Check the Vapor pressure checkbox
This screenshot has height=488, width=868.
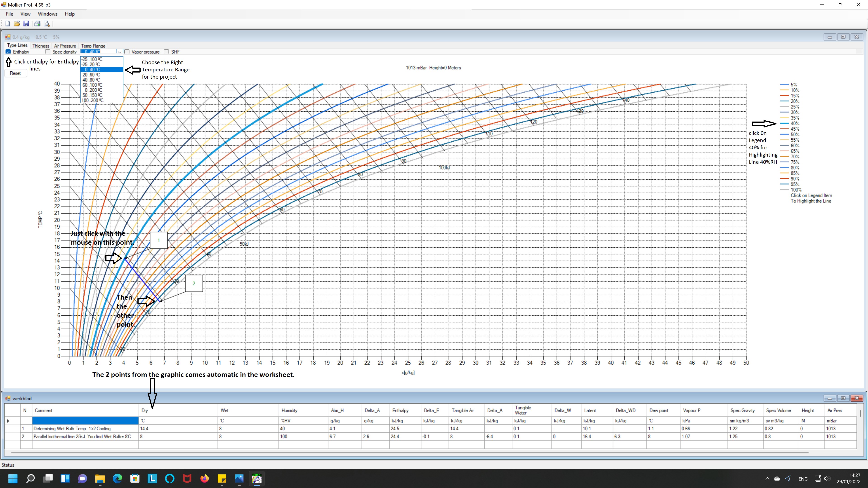(127, 52)
